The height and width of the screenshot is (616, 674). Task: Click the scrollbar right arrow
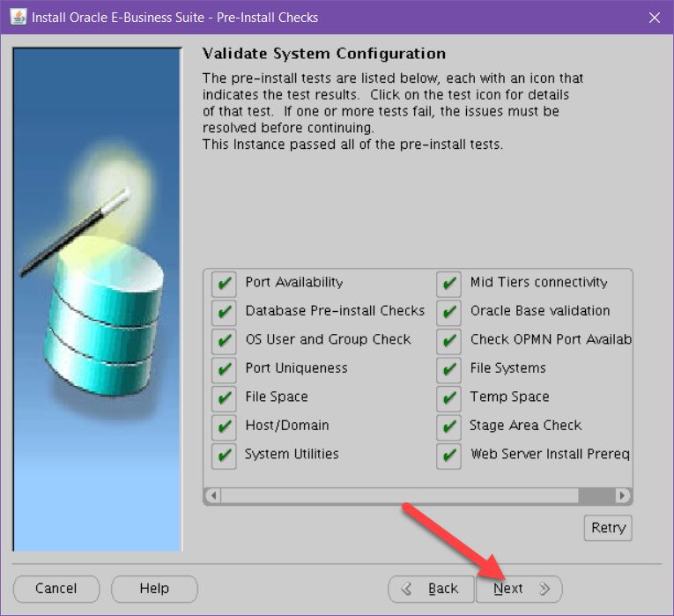click(x=622, y=495)
